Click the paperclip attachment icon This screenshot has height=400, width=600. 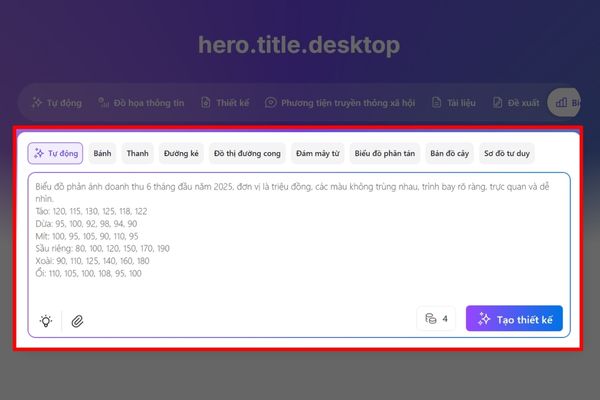pos(77,320)
